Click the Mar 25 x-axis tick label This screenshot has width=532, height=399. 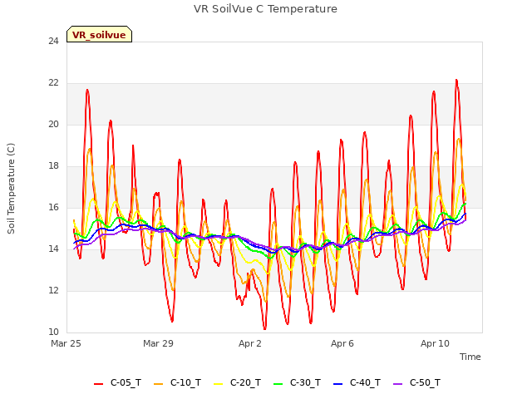66,343
